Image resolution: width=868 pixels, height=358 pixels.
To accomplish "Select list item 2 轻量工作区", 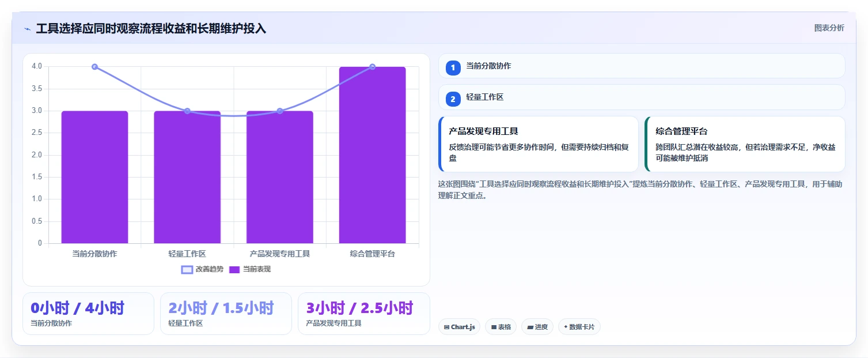I will click(642, 97).
